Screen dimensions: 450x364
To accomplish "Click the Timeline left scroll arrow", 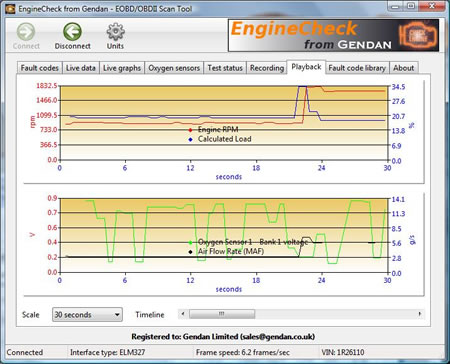I will 183,314.
